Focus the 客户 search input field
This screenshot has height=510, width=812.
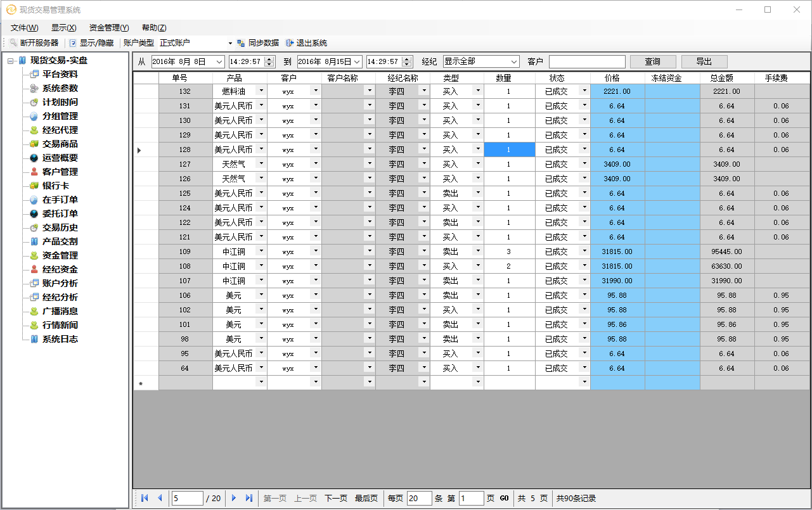click(587, 61)
